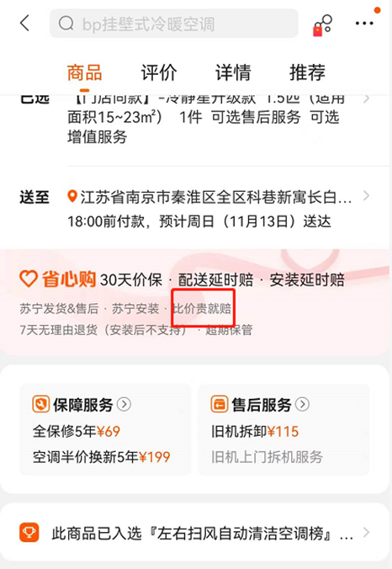Tap the 保障服务 shield icon
This screenshot has width=392, height=569.
[41, 404]
